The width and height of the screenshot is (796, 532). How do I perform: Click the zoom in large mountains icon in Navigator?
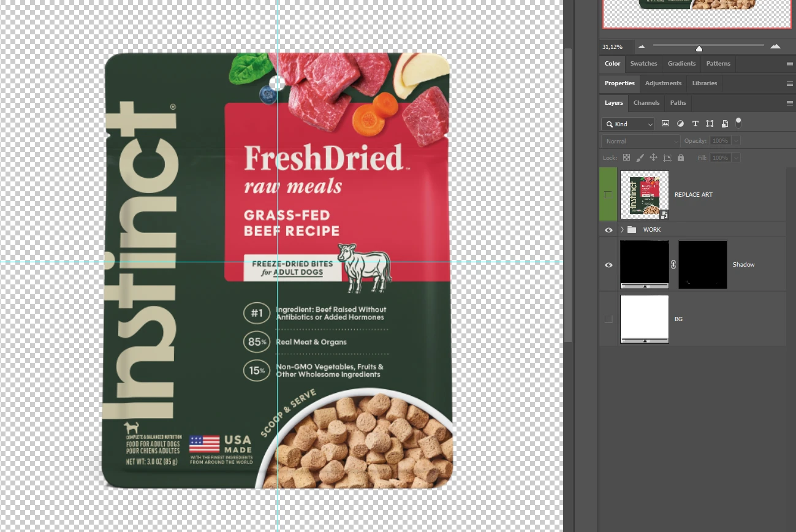(x=775, y=47)
